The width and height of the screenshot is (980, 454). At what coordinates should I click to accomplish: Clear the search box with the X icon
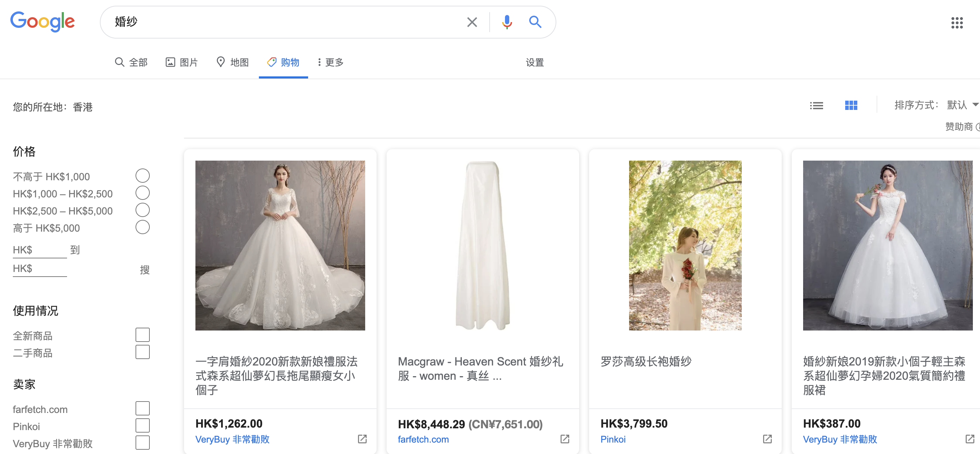coord(472,22)
